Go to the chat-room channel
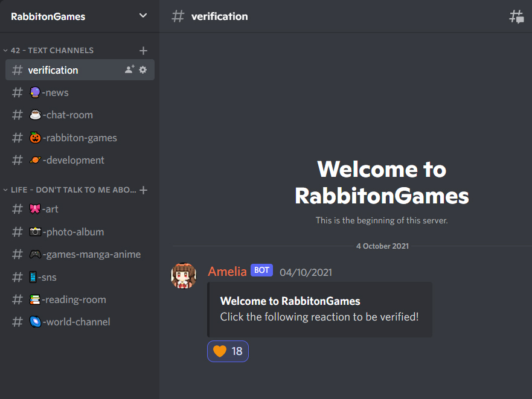 pyautogui.click(x=80, y=115)
